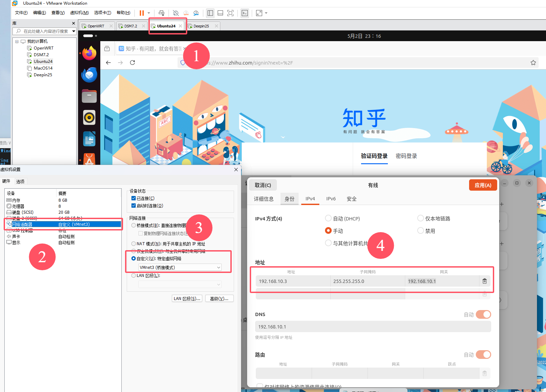The height and width of the screenshot is (392, 546).
Task: Click the browser reload button
Action: click(x=132, y=63)
